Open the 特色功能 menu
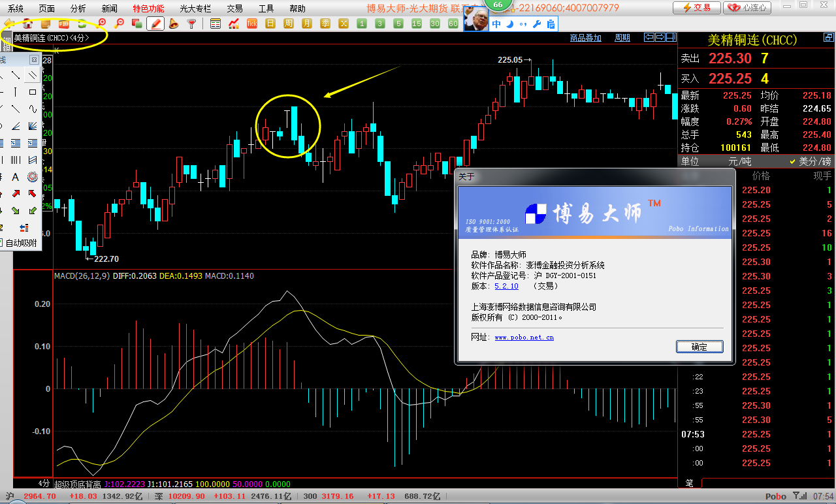 tap(148, 8)
